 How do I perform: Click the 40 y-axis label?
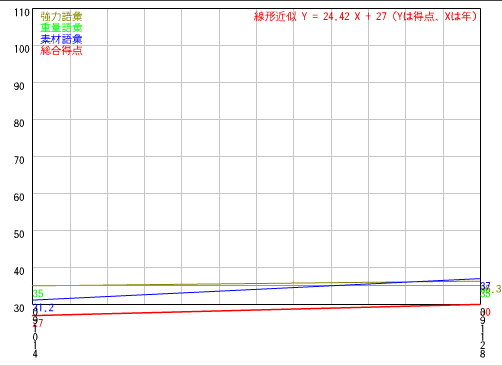pyautogui.click(x=19, y=271)
